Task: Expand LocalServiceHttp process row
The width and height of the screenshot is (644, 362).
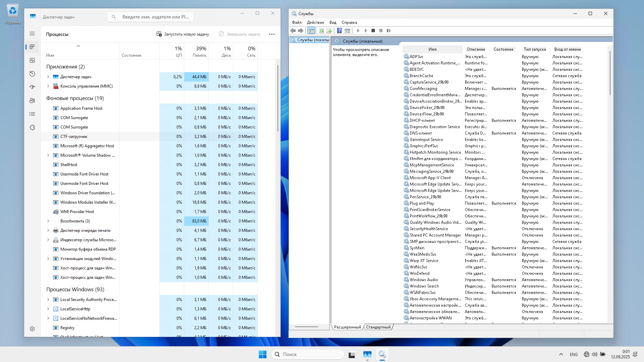Action: (48, 309)
